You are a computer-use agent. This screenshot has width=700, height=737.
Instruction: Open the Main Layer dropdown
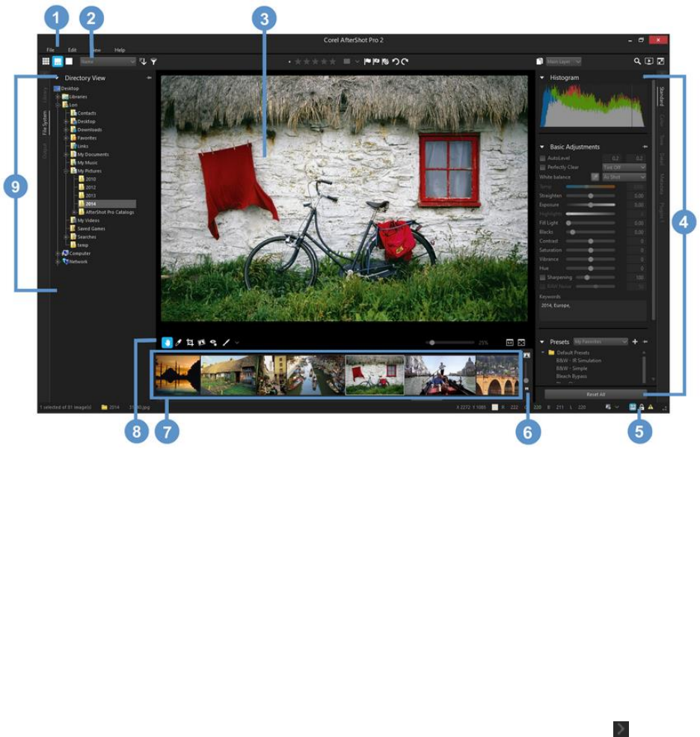pos(564,61)
